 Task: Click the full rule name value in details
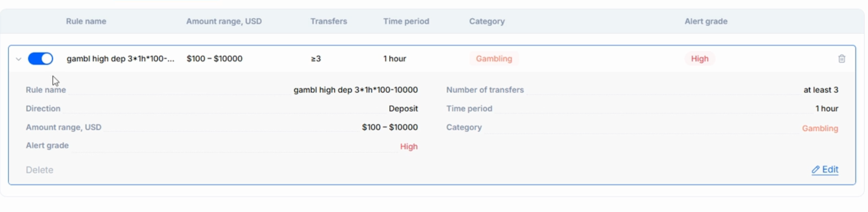click(355, 90)
